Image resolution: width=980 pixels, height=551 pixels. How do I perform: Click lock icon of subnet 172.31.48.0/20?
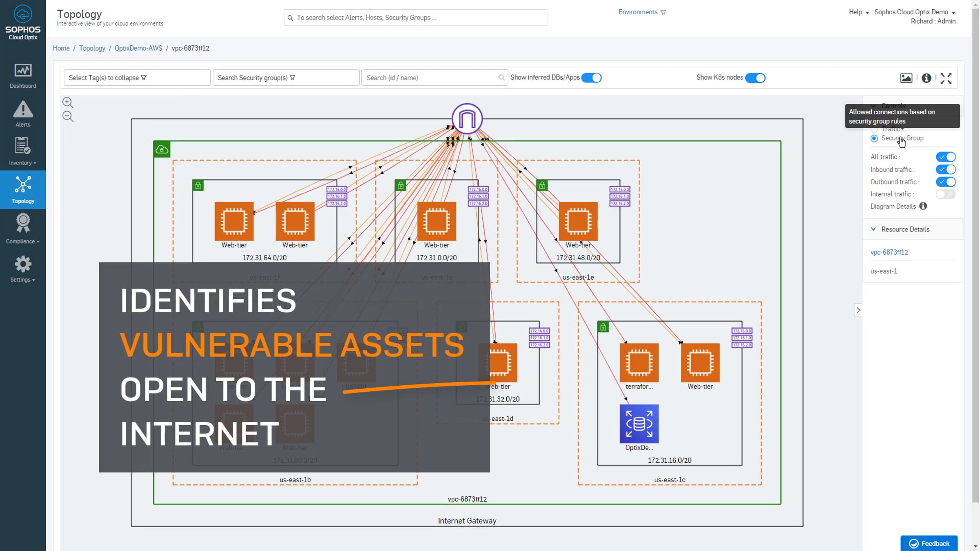[542, 186]
